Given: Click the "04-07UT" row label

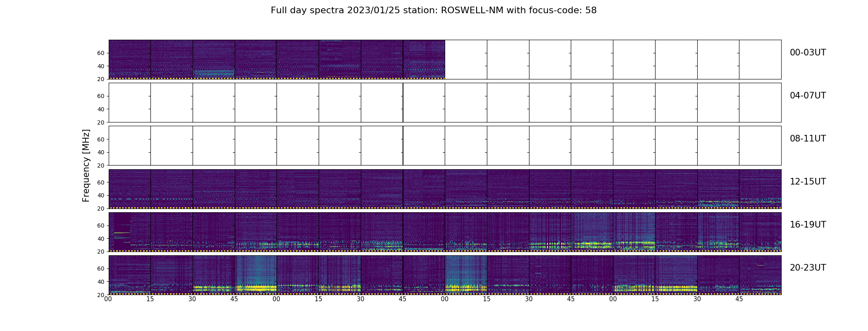Looking at the screenshot, I should click(808, 96).
